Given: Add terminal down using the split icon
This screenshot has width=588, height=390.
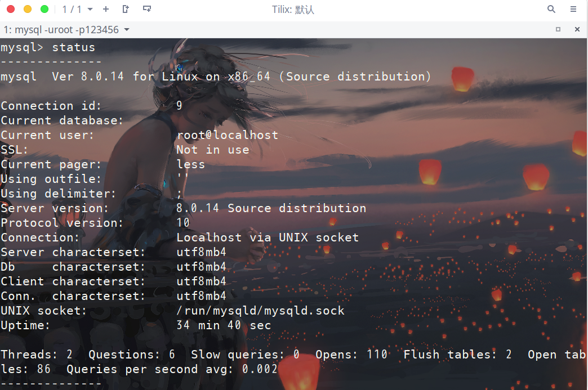Looking at the screenshot, I should (x=147, y=9).
